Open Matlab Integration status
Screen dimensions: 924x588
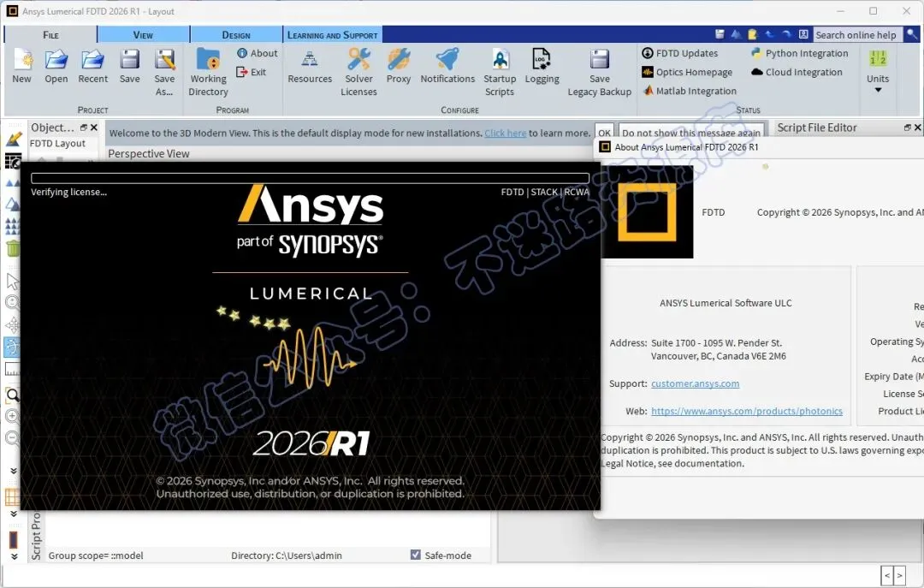click(x=690, y=91)
